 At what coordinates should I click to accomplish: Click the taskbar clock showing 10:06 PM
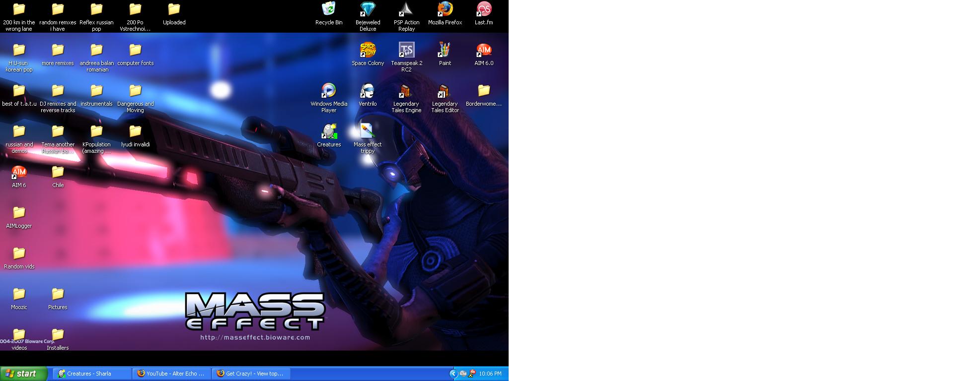click(x=490, y=374)
